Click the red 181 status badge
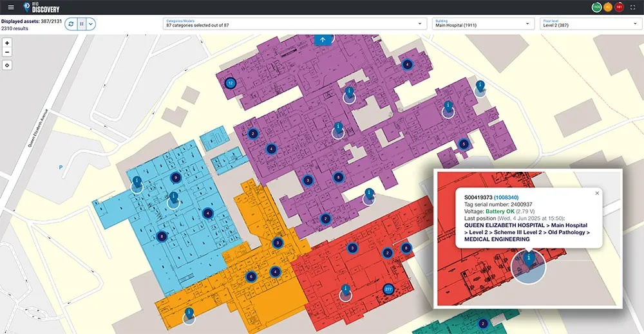 point(619,7)
